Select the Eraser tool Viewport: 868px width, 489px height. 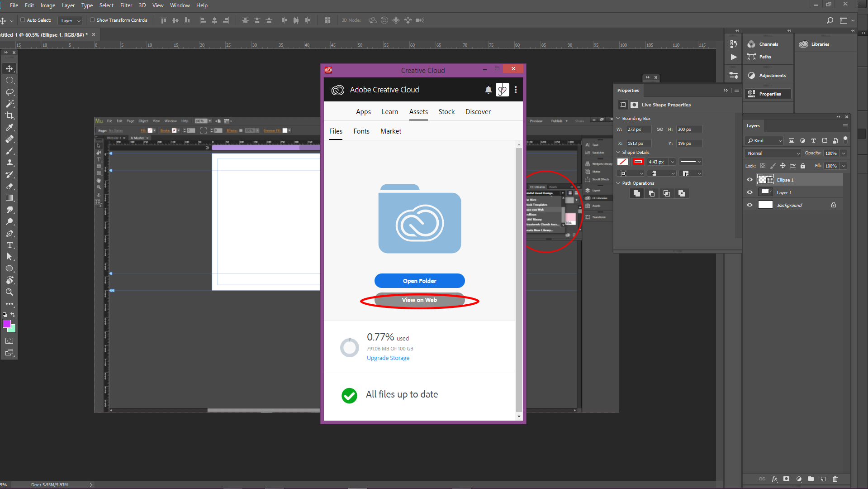[9, 186]
